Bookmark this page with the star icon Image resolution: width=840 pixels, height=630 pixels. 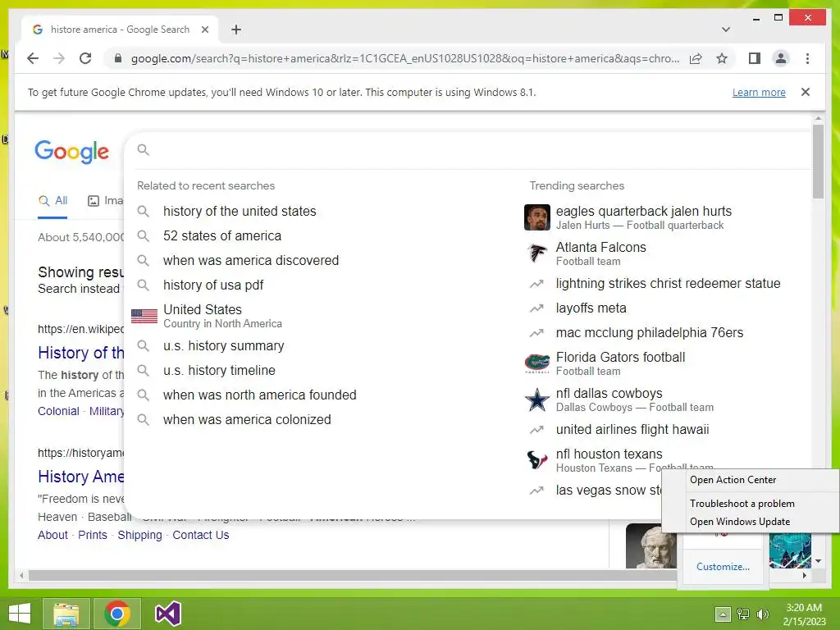point(722,58)
